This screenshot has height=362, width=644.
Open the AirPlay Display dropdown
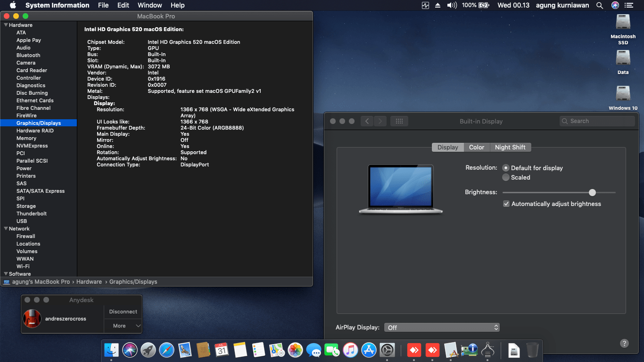click(x=442, y=327)
